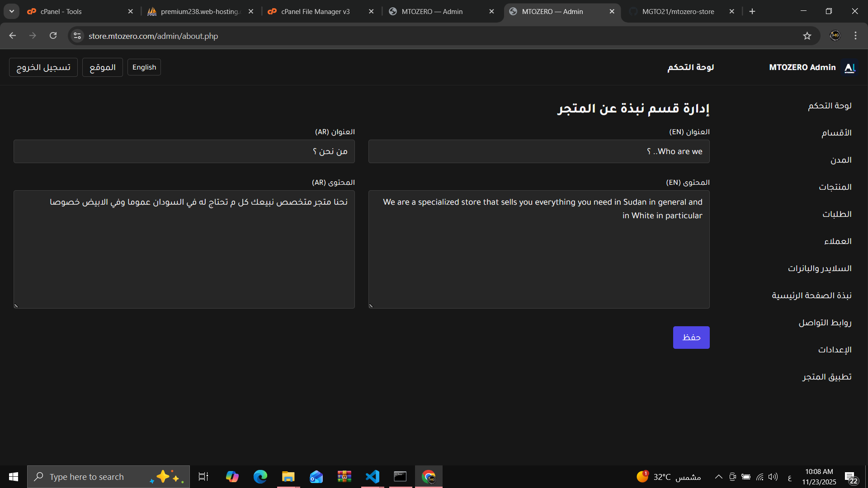Switch language with the English button
Screen dimensions: 868x488
144,67
